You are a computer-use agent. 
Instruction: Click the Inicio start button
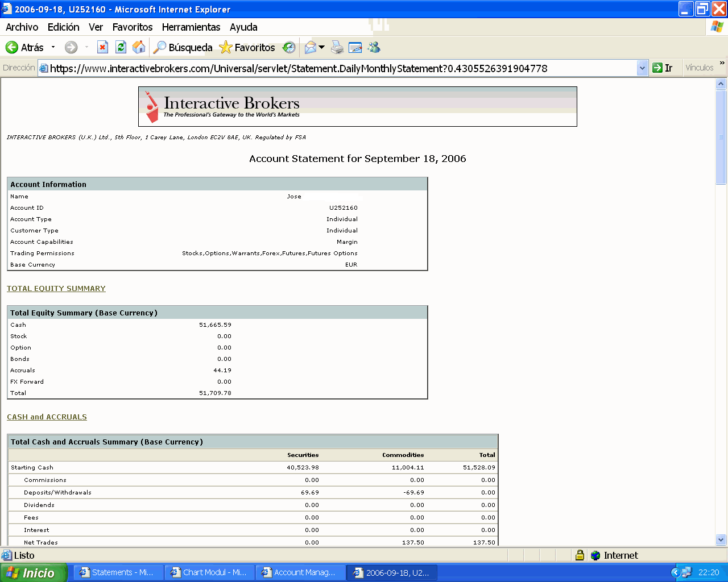point(34,572)
